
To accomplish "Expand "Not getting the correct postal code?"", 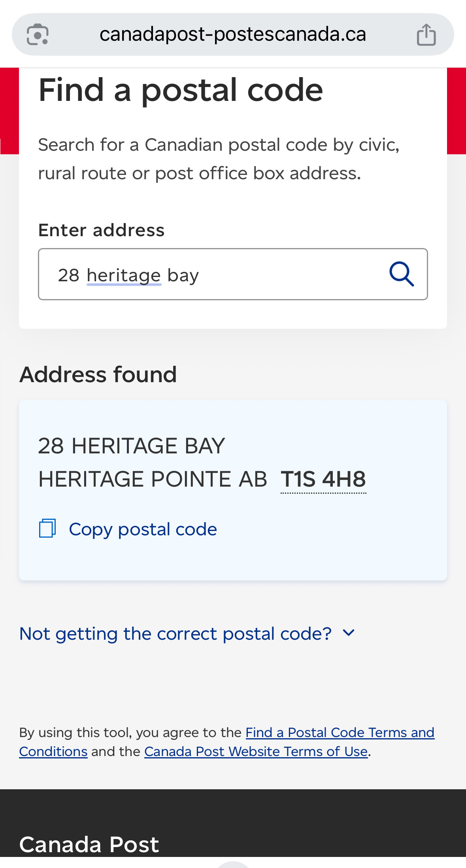I will (x=175, y=634).
